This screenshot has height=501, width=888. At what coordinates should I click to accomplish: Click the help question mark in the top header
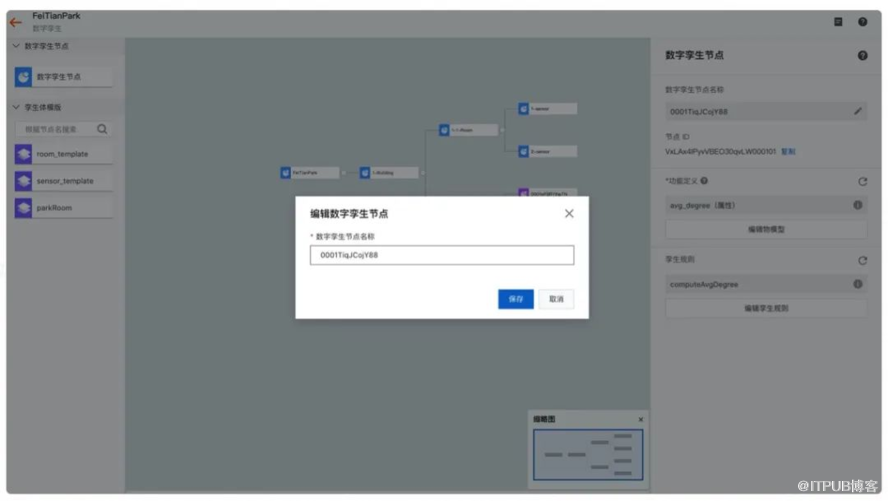pos(862,22)
